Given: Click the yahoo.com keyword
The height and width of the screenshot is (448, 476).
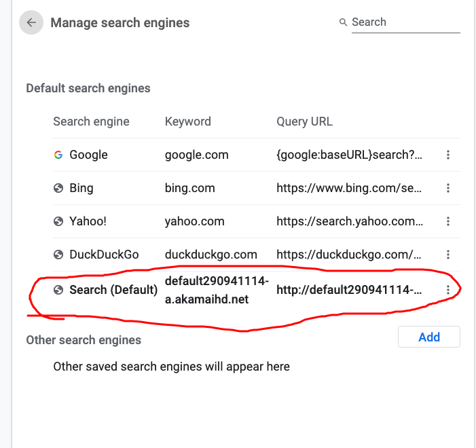Looking at the screenshot, I should [195, 221].
